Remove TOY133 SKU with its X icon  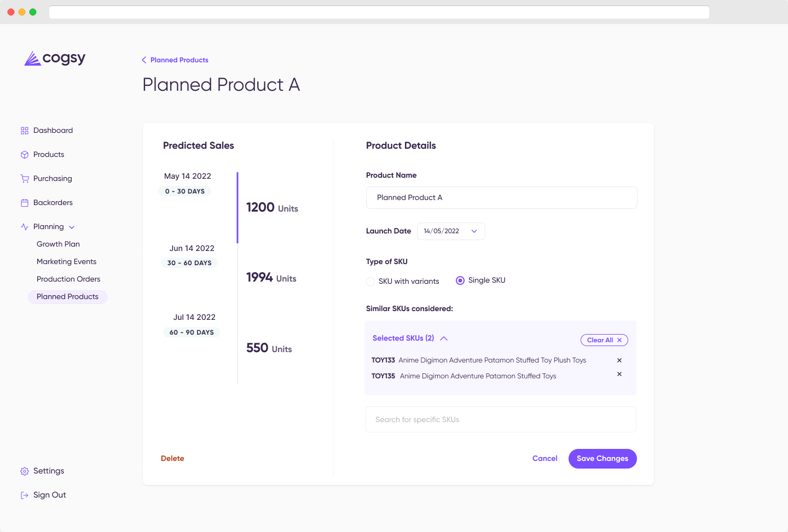coord(619,360)
